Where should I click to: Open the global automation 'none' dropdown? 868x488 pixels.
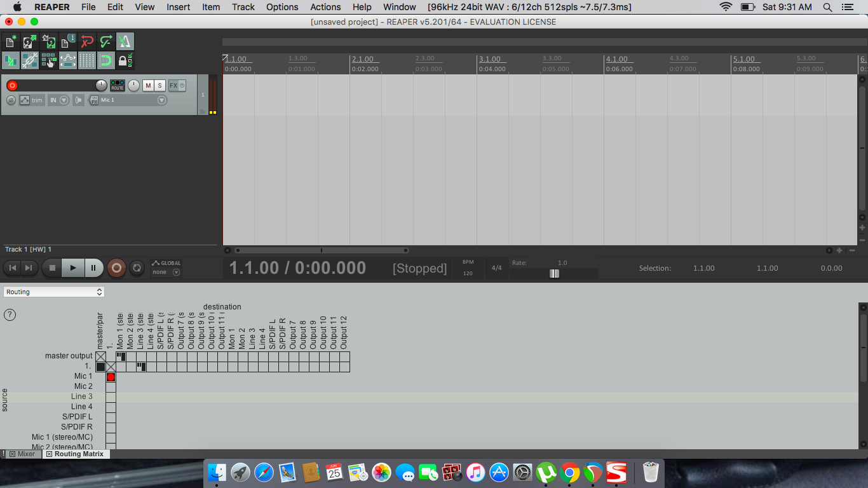pos(166,272)
